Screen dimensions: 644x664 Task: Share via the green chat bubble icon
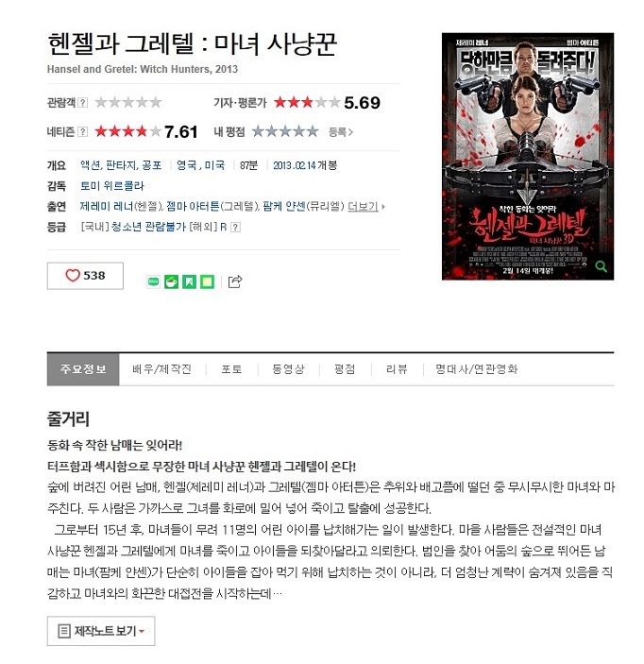153,281
